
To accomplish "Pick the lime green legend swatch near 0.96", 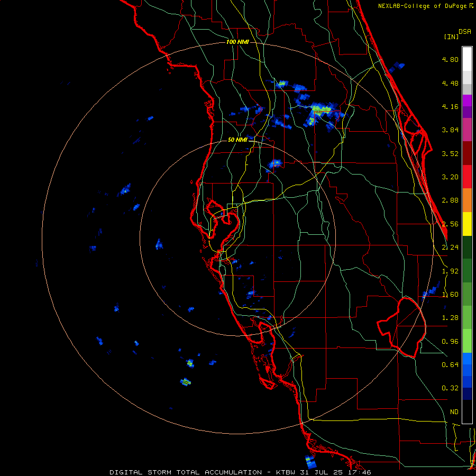I will 467,341.
